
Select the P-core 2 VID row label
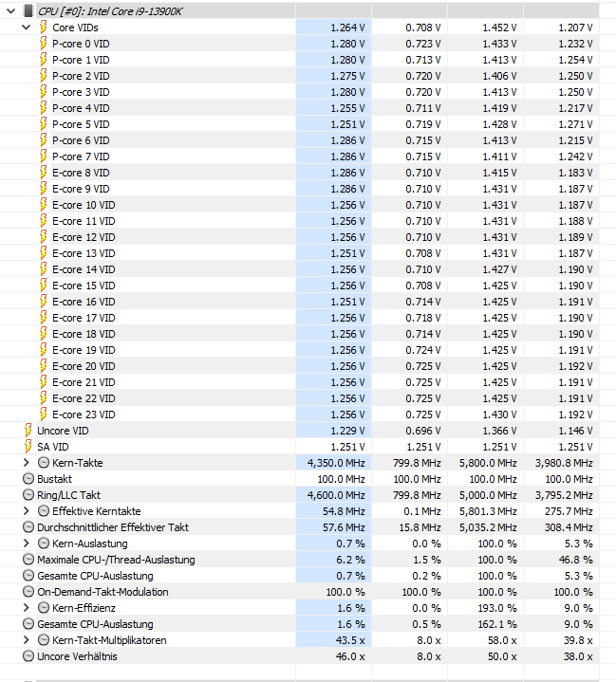coord(81,76)
